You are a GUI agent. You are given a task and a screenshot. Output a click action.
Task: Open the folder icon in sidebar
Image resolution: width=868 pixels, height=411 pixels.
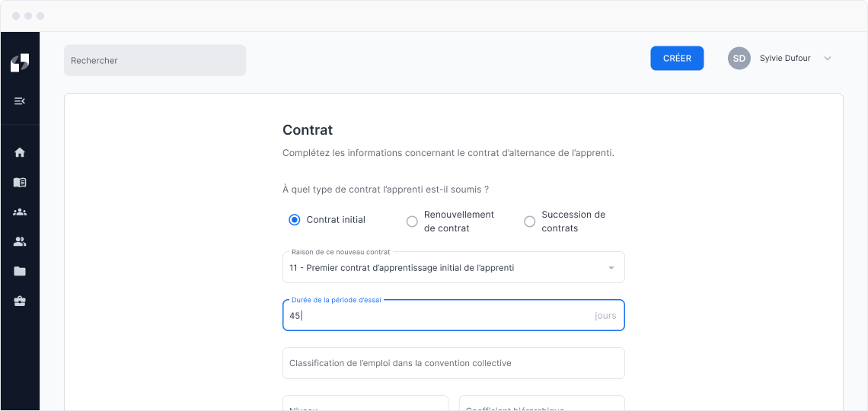point(20,272)
